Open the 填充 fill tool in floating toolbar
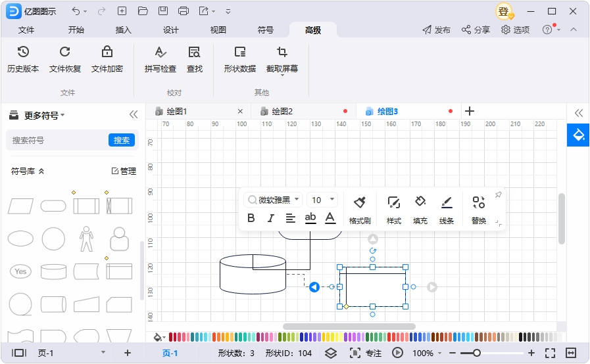Image resolution: width=590 pixels, height=364 pixels. pos(420,210)
